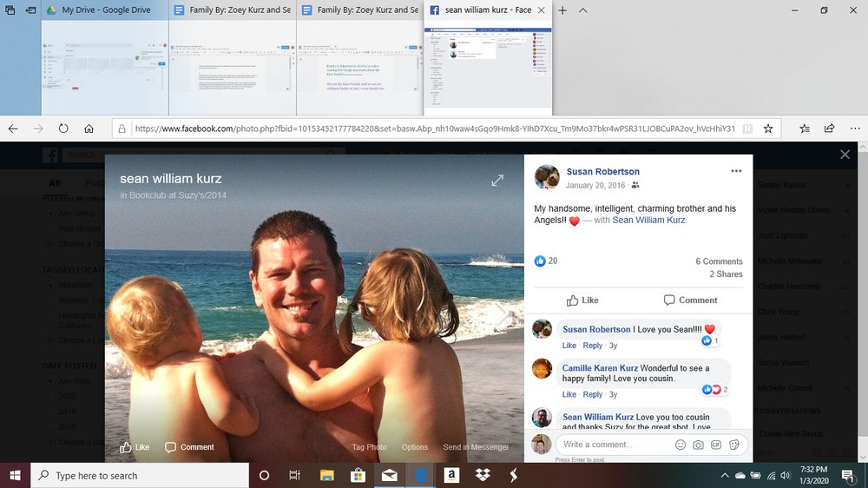Open the sticker picker icon in the comment box

(x=735, y=445)
